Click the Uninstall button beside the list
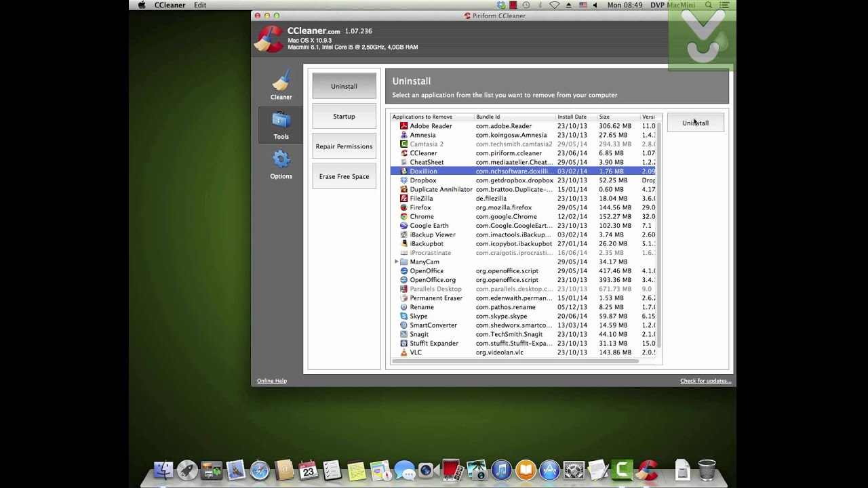Image resolution: width=868 pixels, height=488 pixels. coord(695,123)
